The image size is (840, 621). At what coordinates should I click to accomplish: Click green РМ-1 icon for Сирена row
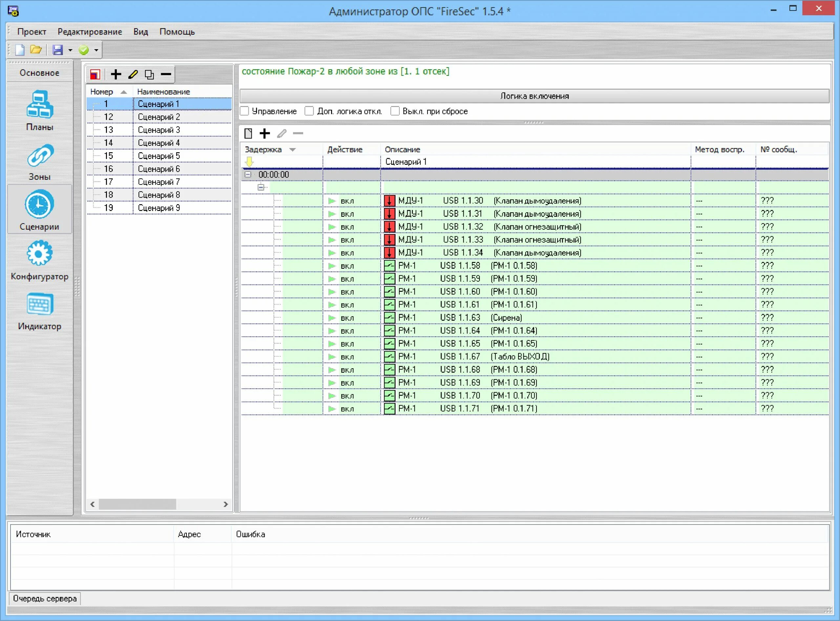click(389, 318)
